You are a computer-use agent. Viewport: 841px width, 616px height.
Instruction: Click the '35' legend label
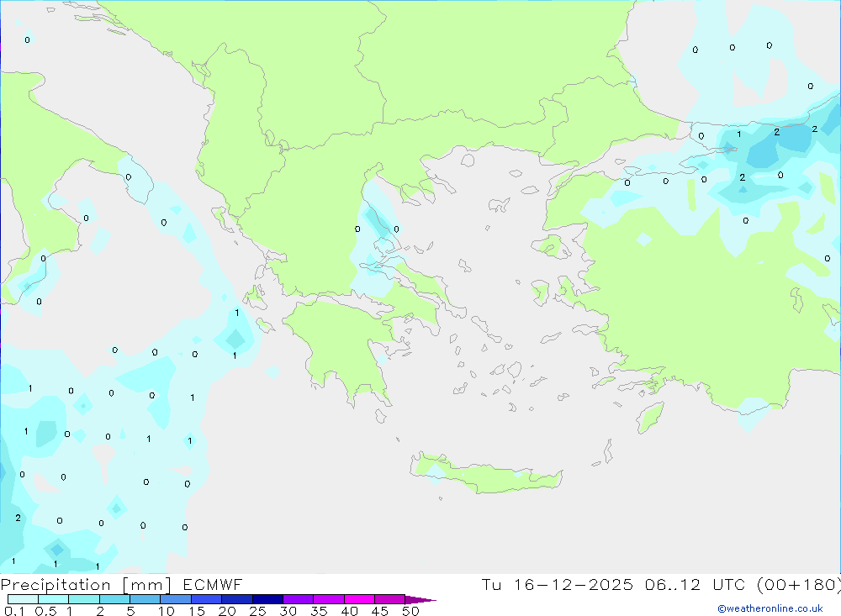point(319,611)
